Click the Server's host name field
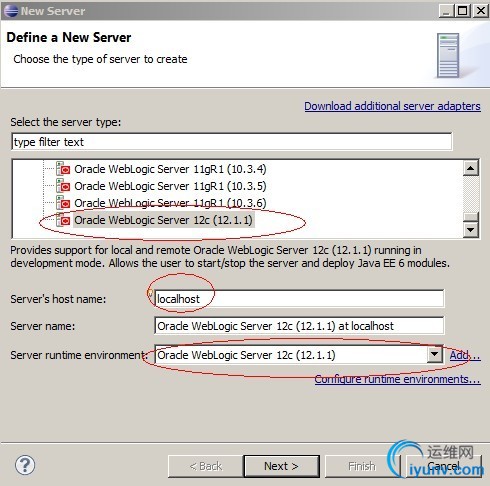490x486 pixels. (299, 299)
